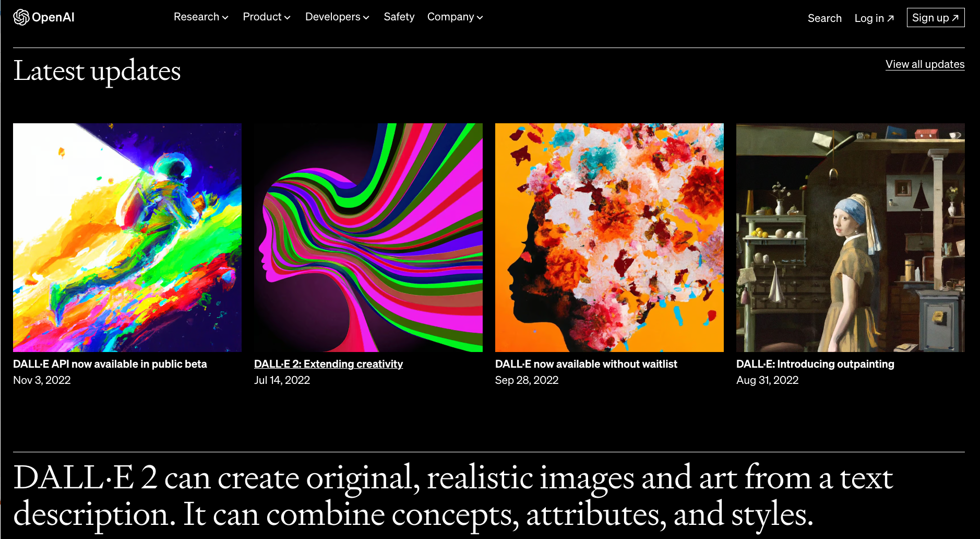The height and width of the screenshot is (539, 980).
Task: Click the Aug 31, 2022 date text
Action: tap(767, 380)
